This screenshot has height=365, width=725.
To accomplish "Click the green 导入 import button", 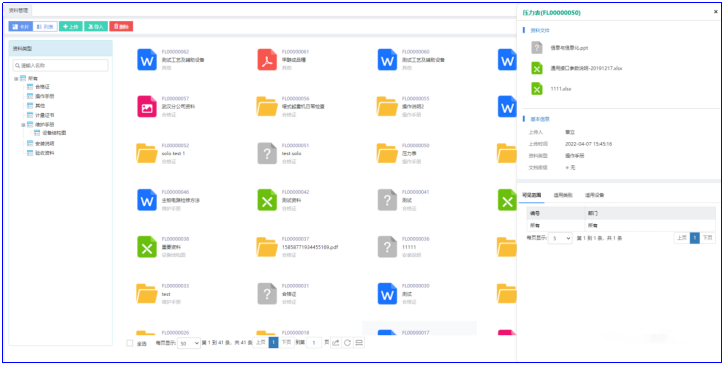I will [96, 27].
